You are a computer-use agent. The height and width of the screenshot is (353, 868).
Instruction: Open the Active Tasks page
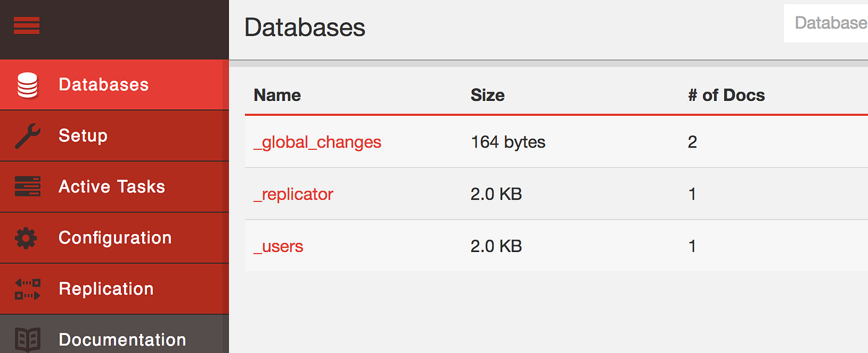(x=112, y=186)
